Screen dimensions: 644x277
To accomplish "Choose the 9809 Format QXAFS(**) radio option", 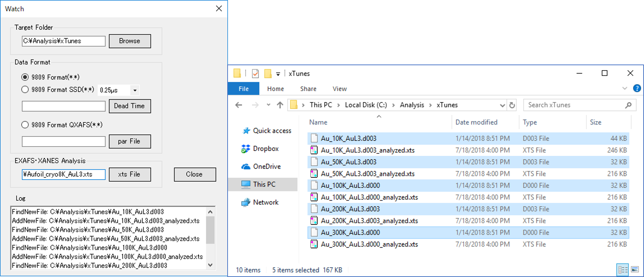I will coord(25,125).
